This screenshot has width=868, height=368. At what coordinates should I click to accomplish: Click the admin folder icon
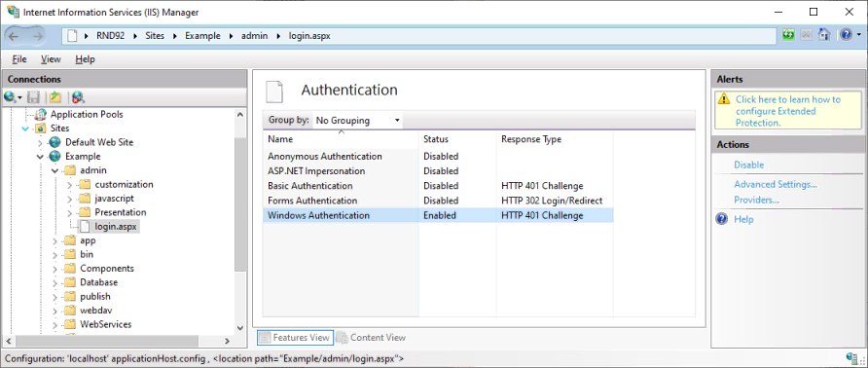pos(69,170)
